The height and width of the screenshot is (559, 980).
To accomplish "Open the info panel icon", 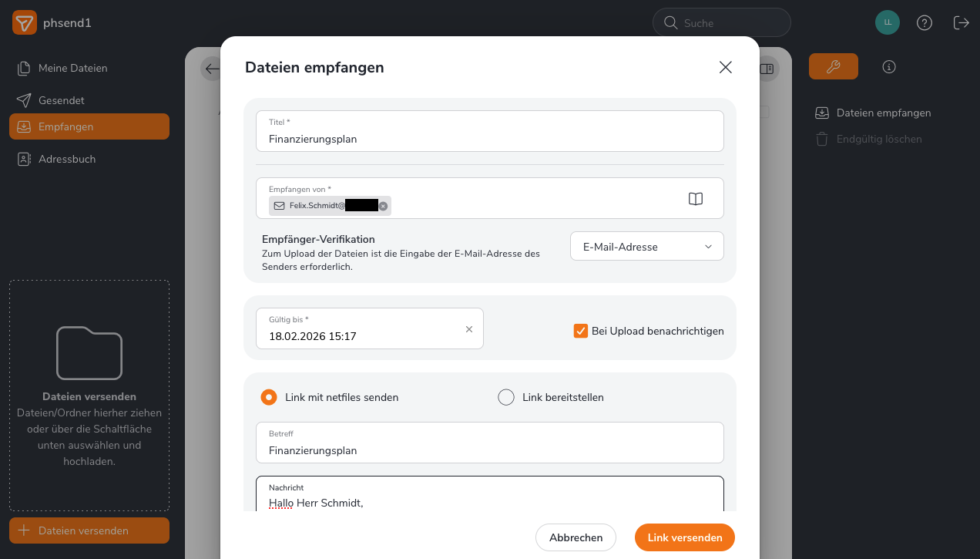I will pos(888,67).
